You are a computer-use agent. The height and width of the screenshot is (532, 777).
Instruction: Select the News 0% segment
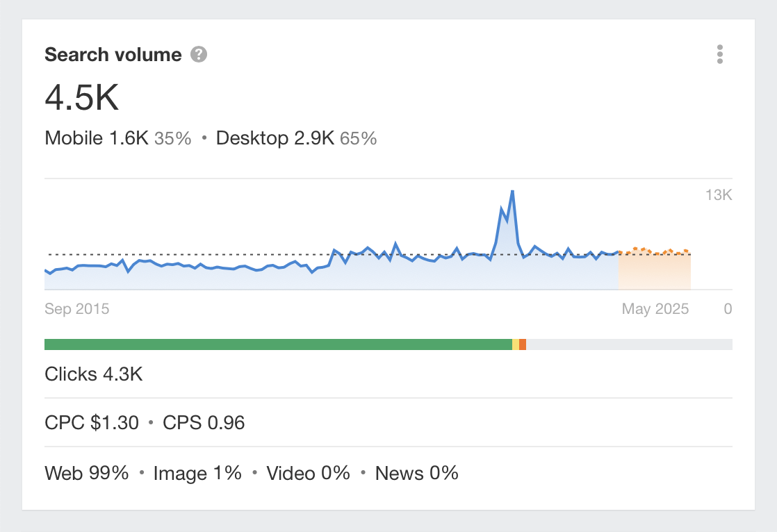tap(416, 473)
